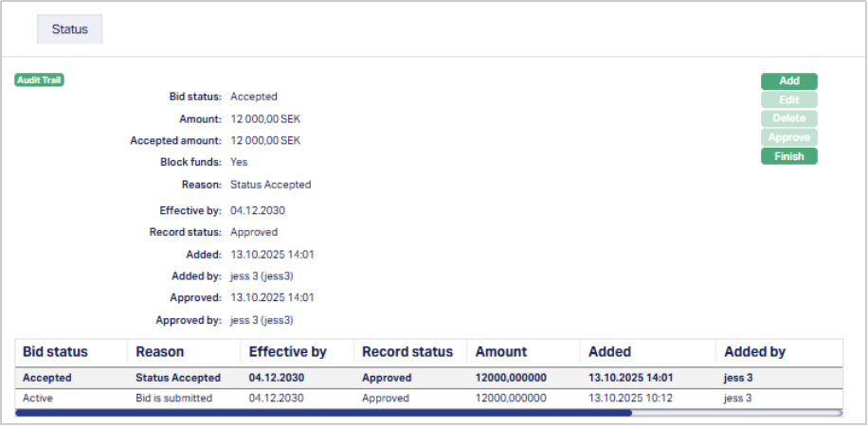Click the Record status column header
The image size is (868, 426).
point(407,352)
